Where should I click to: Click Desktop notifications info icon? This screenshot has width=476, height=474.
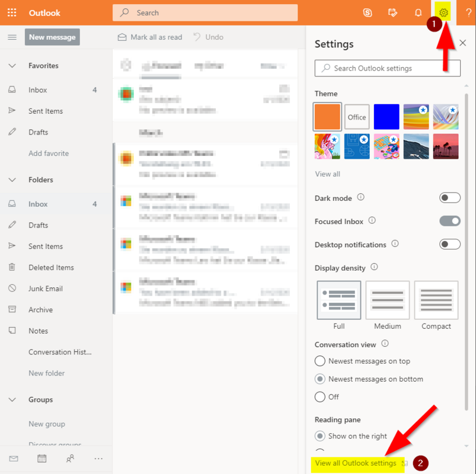click(395, 244)
